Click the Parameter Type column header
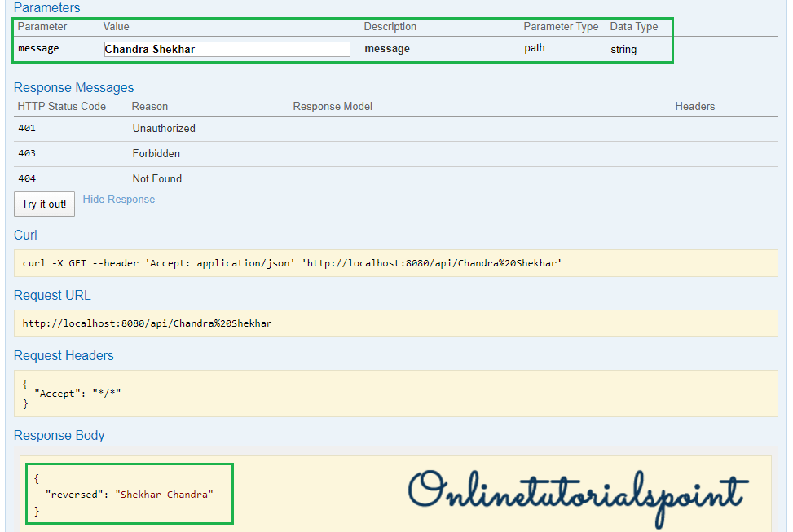Screen dimensions: 793x532 click(561, 27)
